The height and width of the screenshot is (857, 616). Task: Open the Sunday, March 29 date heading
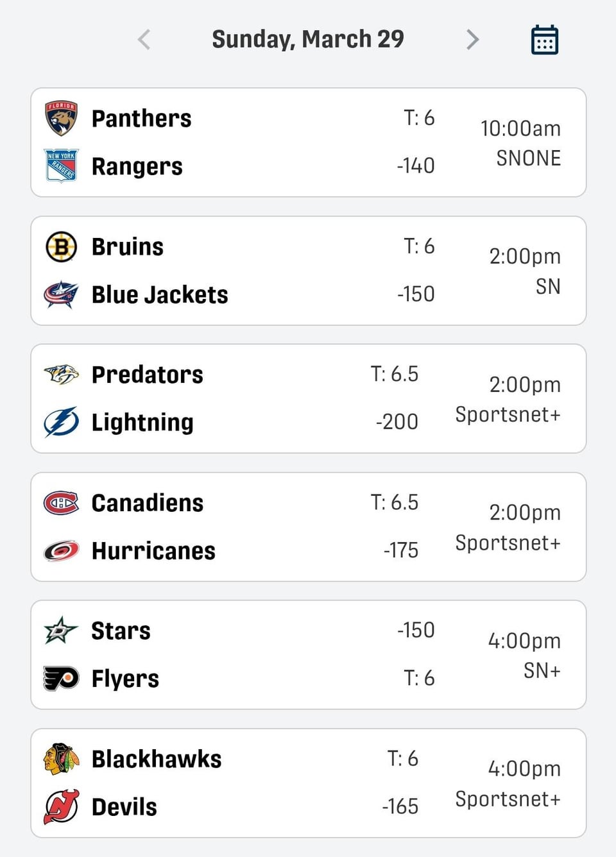tap(308, 39)
